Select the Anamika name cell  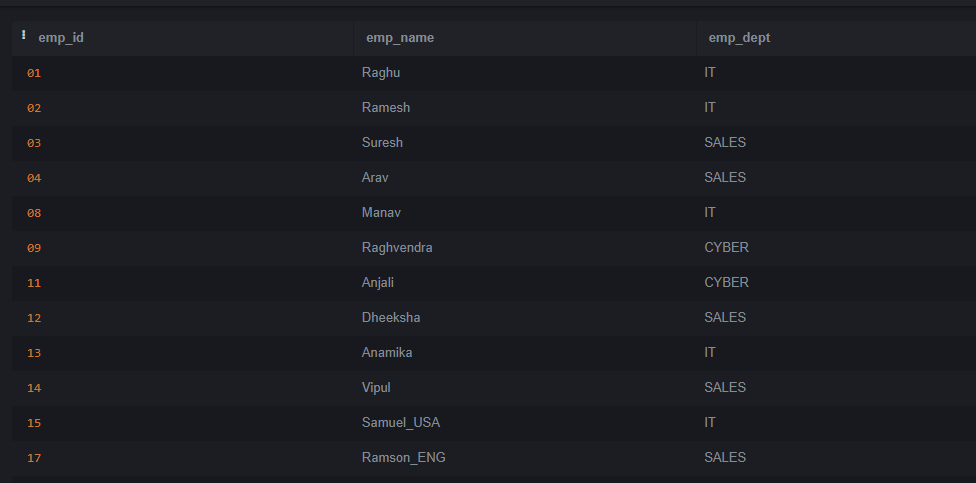click(387, 353)
